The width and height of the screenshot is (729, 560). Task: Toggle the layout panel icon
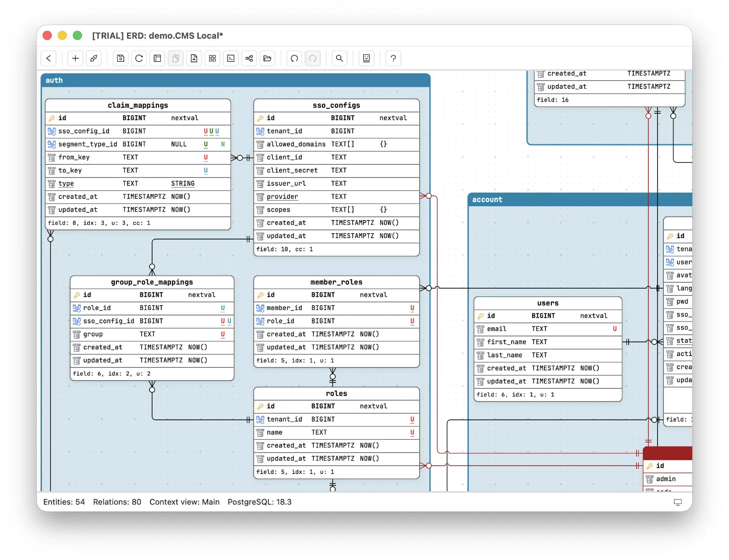[x=157, y=58]
